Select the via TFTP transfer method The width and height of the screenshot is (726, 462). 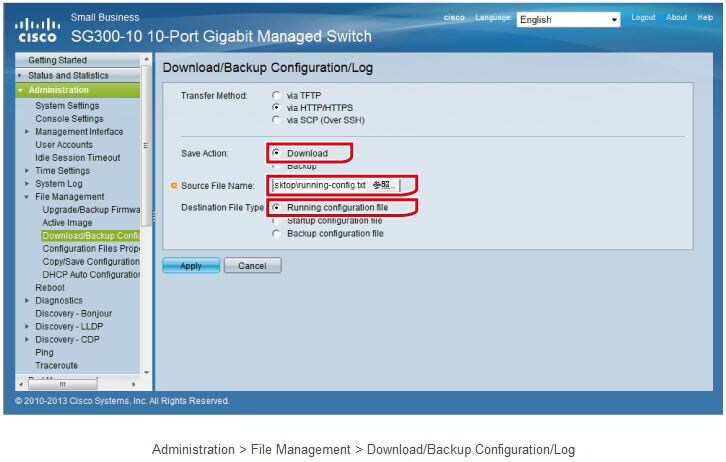point(276,95)
